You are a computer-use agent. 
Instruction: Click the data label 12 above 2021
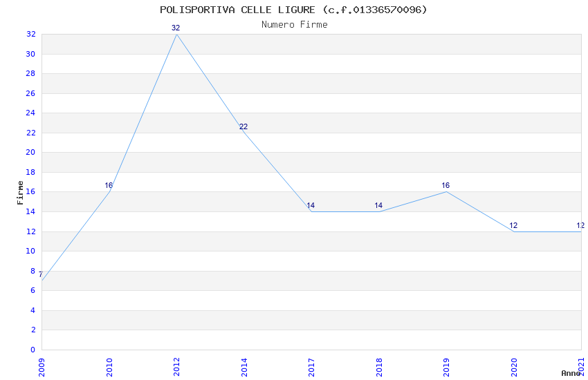[580, 225]
